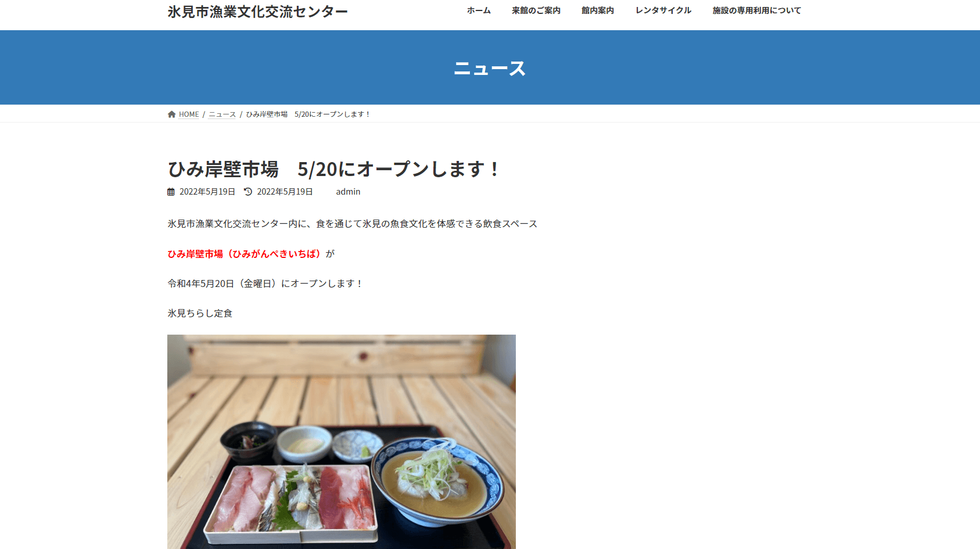
Task: Click the ニュース banner heading
Action: click(490, 68)
